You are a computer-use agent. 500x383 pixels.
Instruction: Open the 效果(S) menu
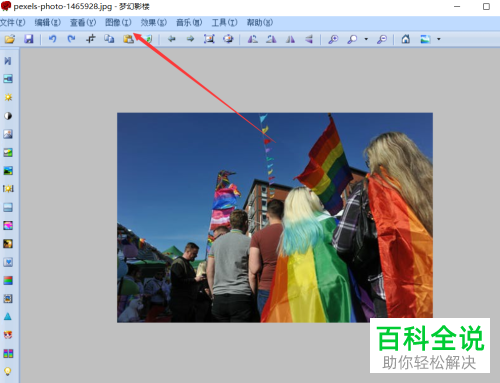click(x=154, y=22)
